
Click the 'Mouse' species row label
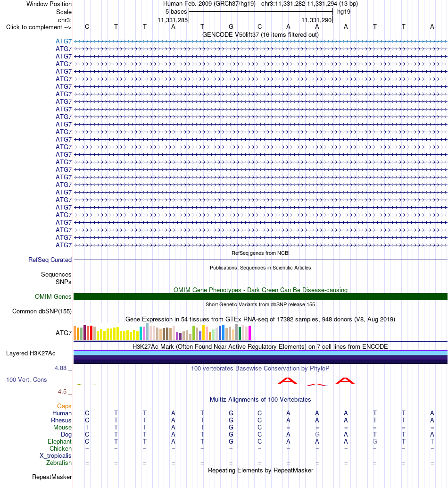(62, 428)
